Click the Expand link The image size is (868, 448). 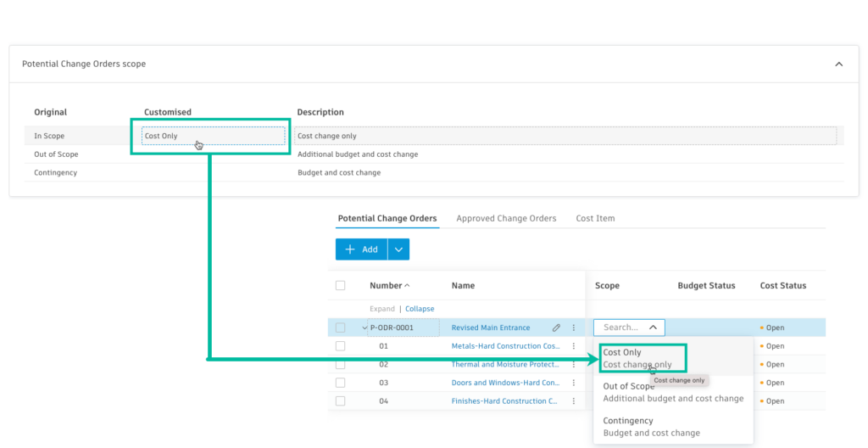pos(382,309)
